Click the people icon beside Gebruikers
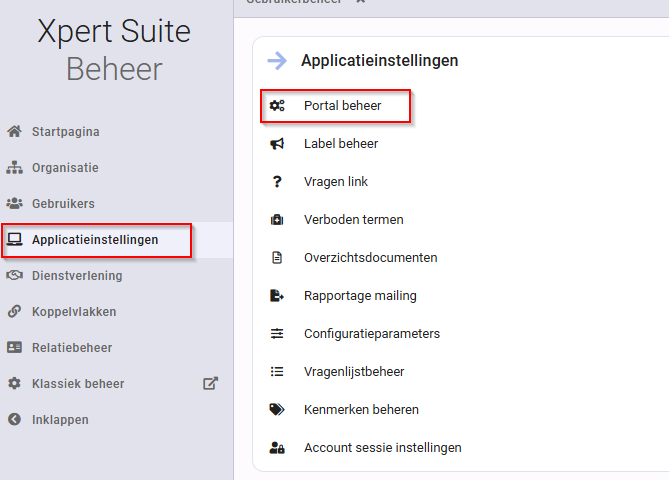This screenshot has width=669, height=480. [15, 204]
